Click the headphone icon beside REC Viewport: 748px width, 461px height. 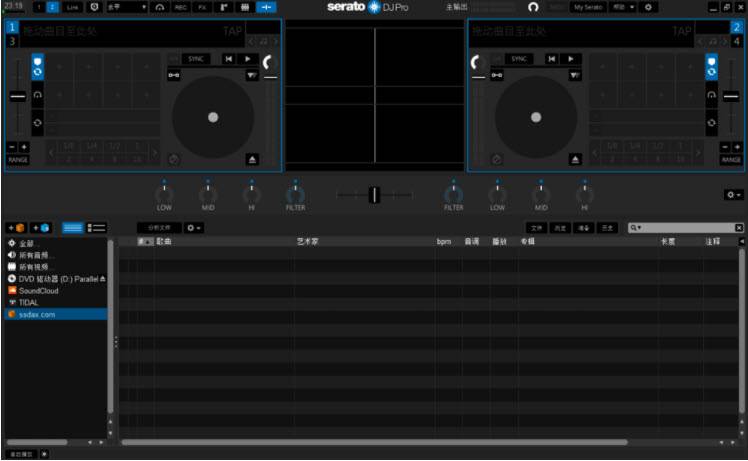[160, 7]
